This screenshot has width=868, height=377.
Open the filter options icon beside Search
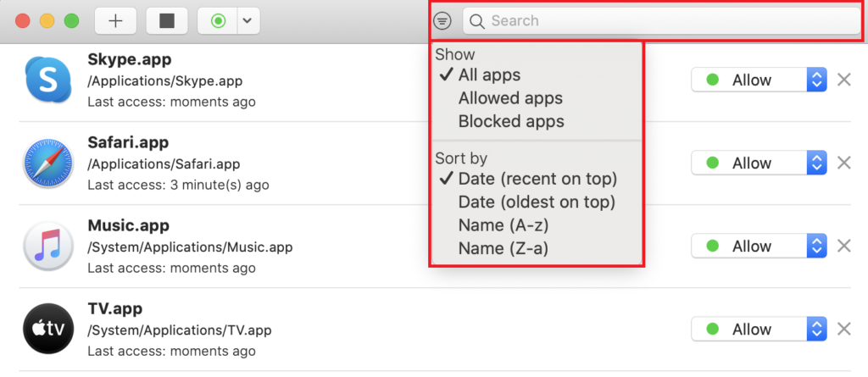(442, 21)
